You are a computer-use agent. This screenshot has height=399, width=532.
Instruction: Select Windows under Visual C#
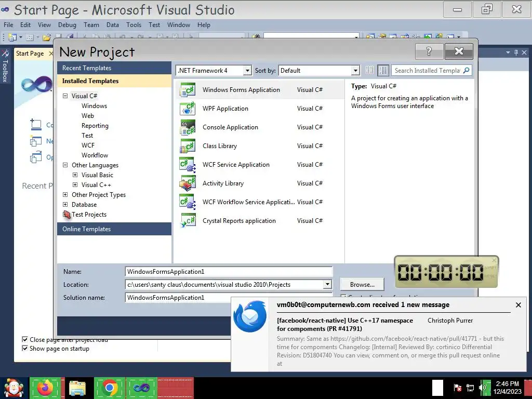[95, 106]
